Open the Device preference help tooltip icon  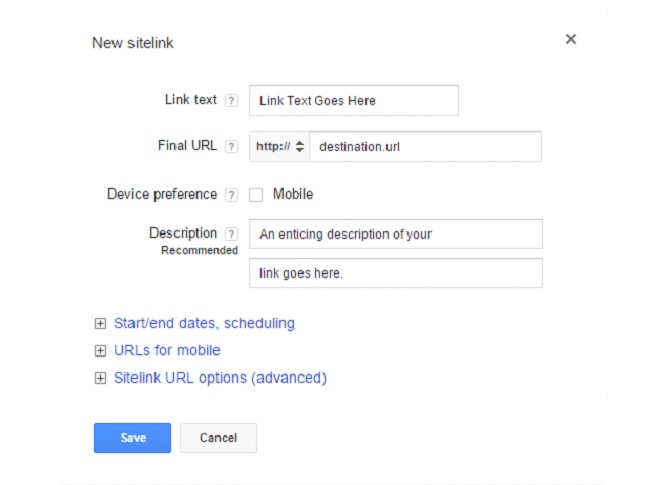tap(232, 195)
